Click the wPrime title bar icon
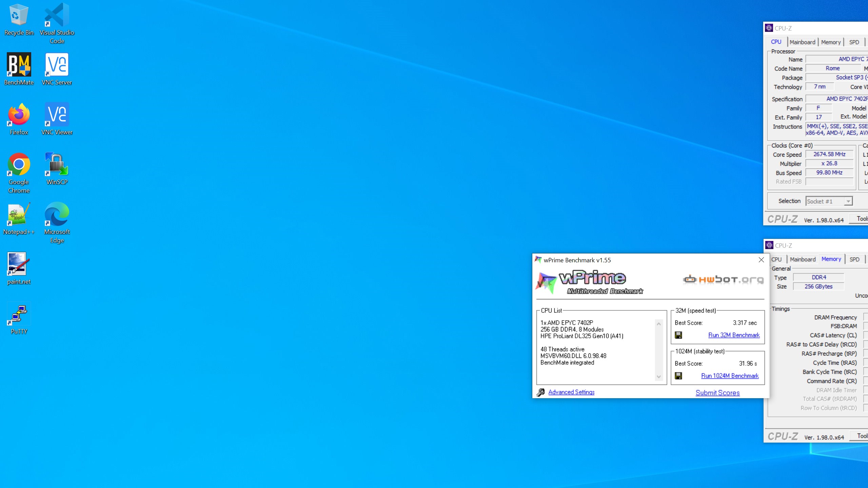 [x=538, y=260]
